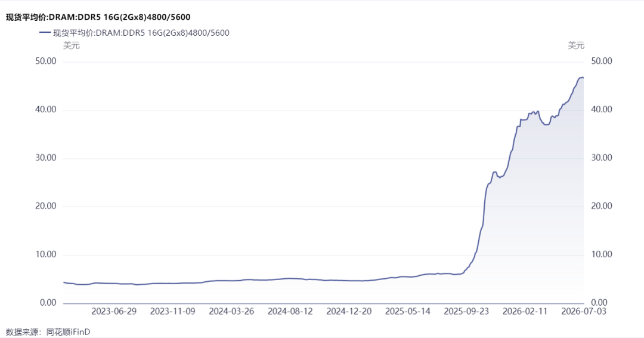
Task: Select left axis value 30.00
Action: tap(45, 158)
